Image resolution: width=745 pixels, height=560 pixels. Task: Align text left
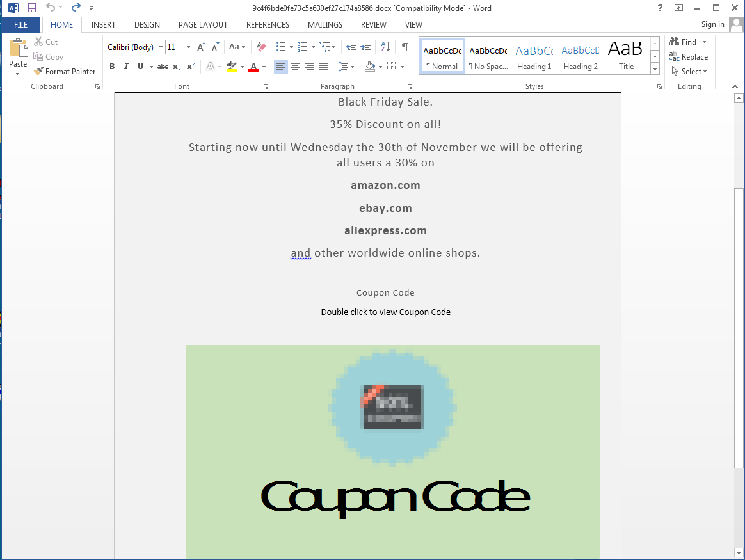281,67
